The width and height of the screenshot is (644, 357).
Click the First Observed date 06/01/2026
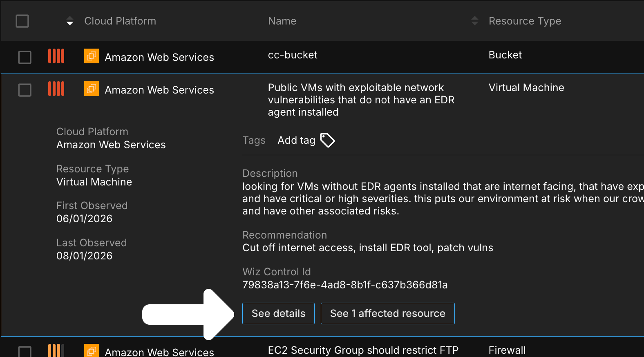click(84, 219)
